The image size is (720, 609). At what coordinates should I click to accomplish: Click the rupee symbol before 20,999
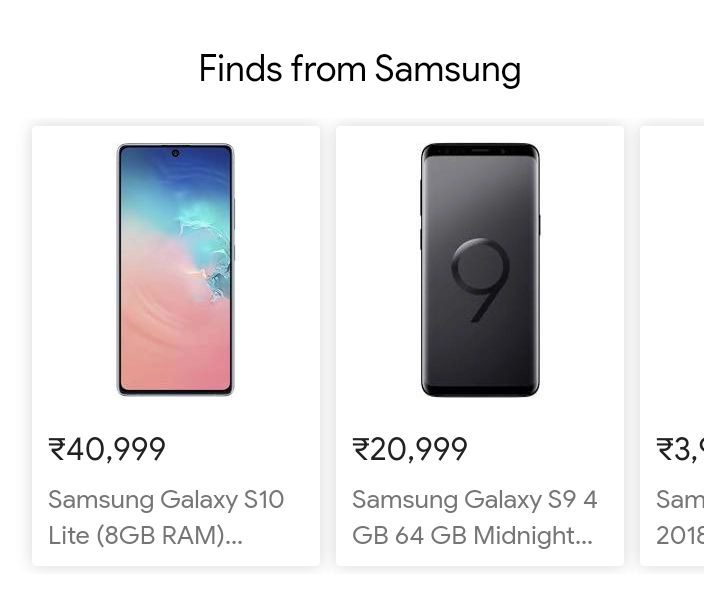click(x=361, y=450)
